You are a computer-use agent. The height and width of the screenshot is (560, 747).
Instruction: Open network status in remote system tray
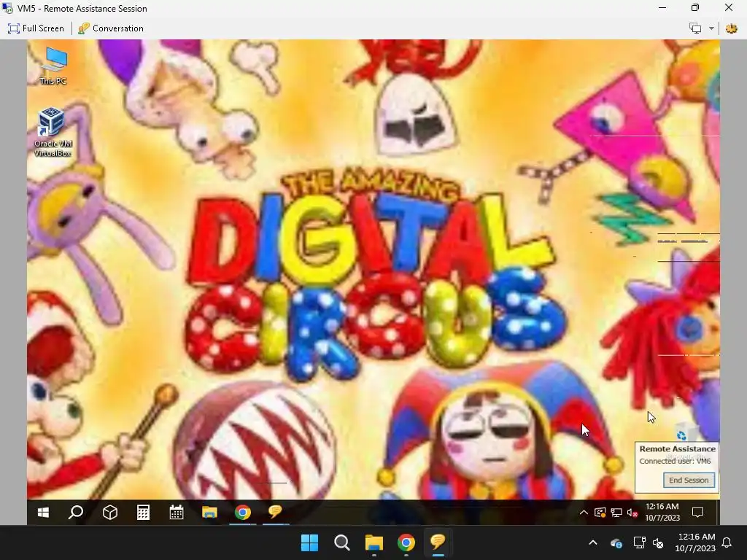[x=616, y=513]
